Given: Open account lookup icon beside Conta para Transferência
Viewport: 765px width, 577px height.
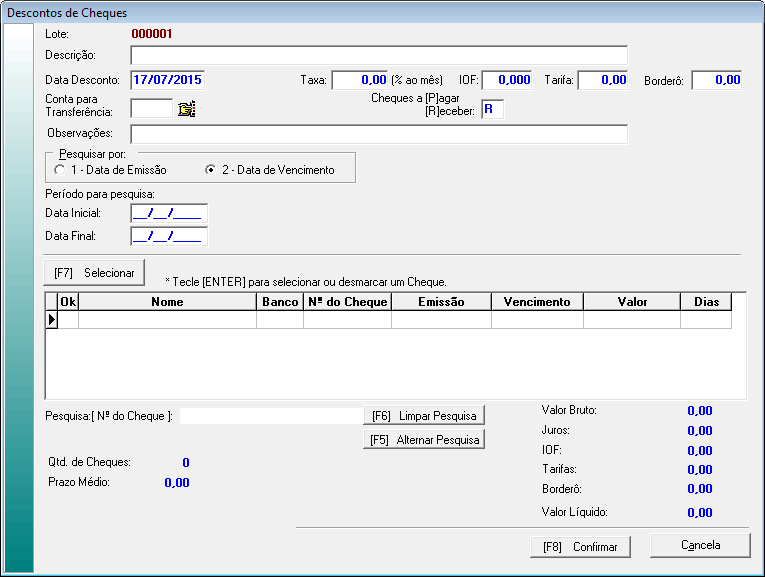Looking at the screenshot, I should pos(186,109).
